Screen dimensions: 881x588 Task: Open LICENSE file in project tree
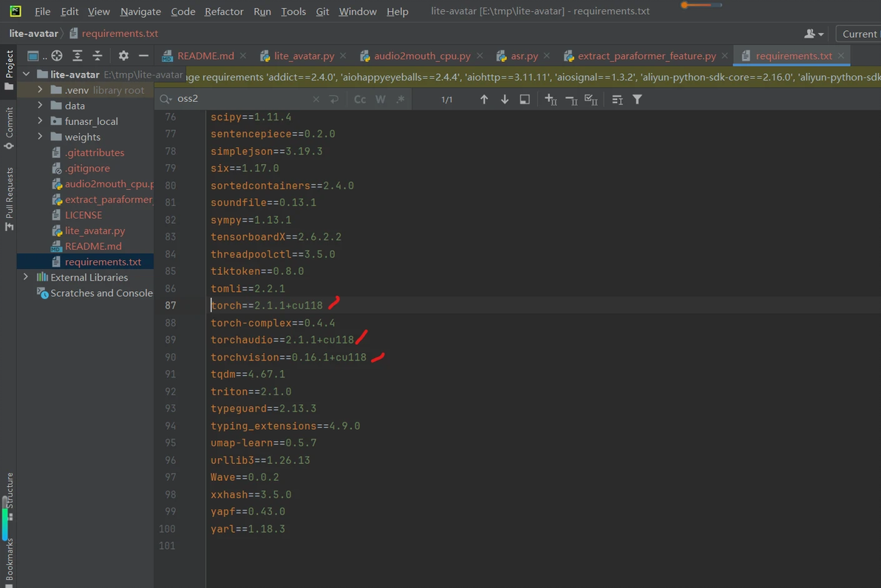[x=83, y=215]
